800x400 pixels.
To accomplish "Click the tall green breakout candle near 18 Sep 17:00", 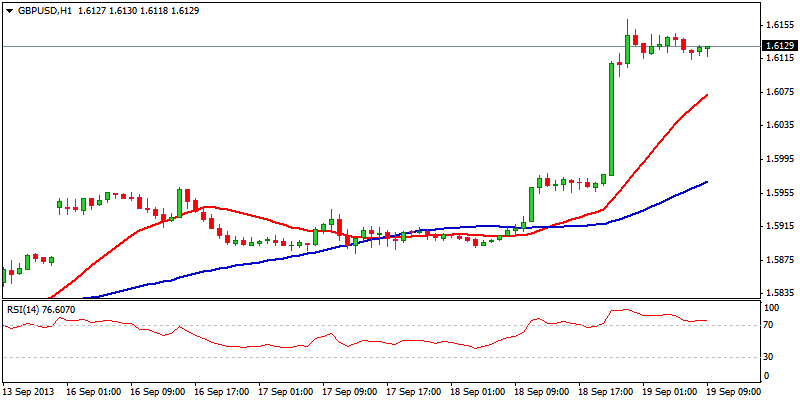I will coord(611,119).
